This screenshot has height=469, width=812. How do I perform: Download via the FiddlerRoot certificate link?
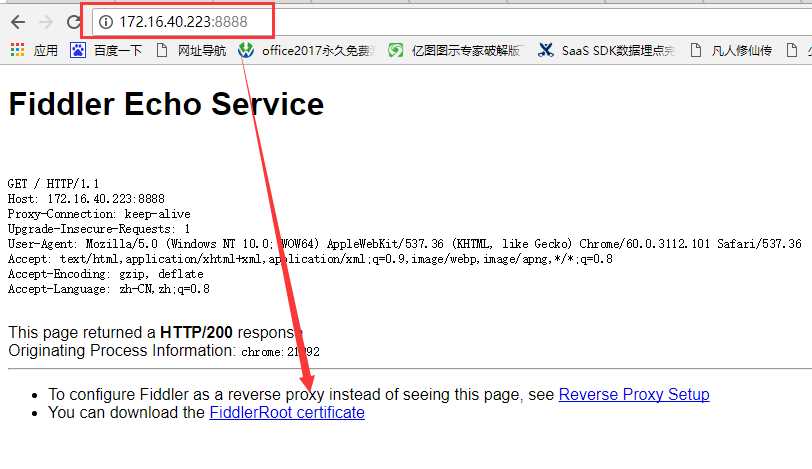pyautogui.click(x=287, y=413)
